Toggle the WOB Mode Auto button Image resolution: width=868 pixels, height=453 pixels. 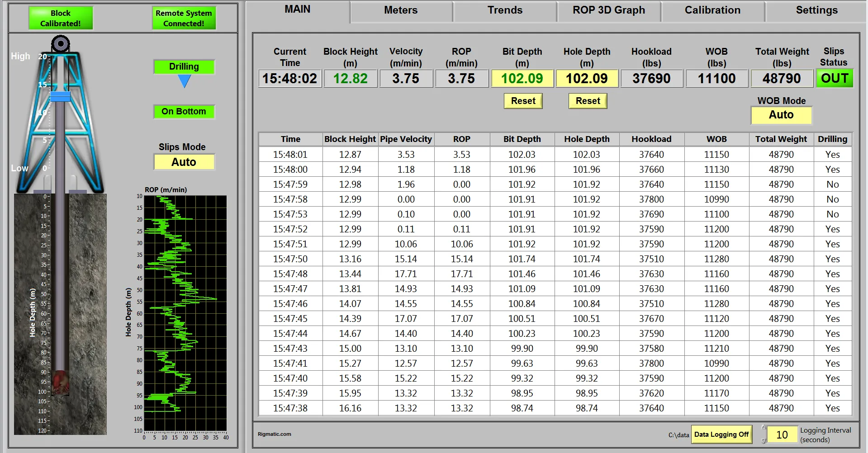781,115
